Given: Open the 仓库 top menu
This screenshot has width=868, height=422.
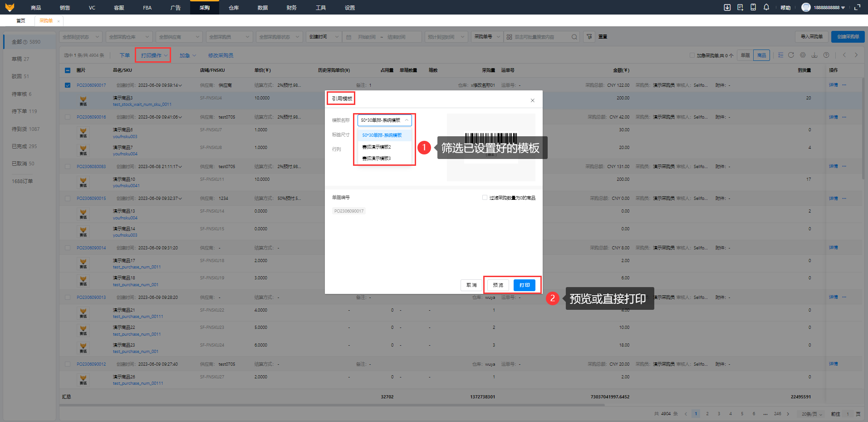Looking at the screenshot, I should pyautogui.click(x=234, y=8).
